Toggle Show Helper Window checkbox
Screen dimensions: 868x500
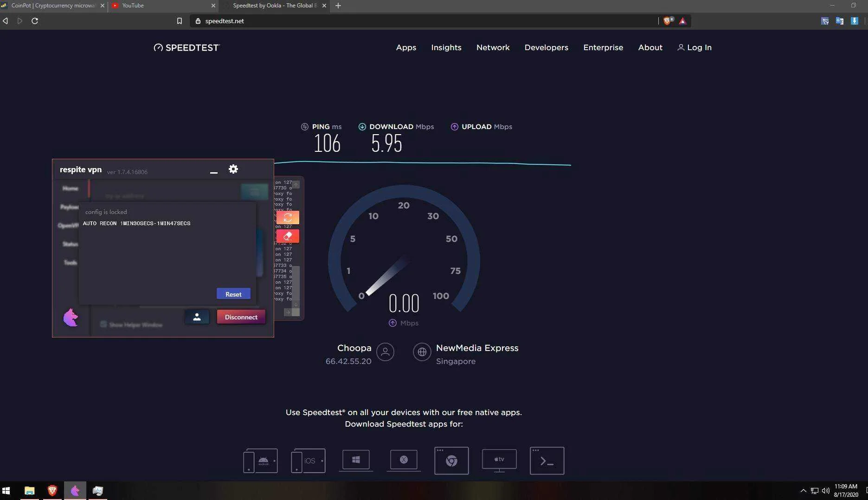click(x=103, y=324)
